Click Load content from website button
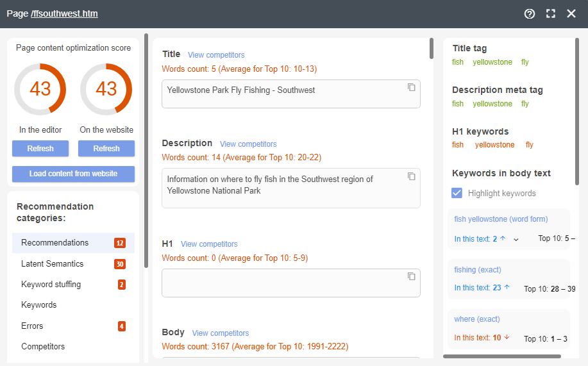Viewport: 588px width, 366px height. [x=73, y=174]
